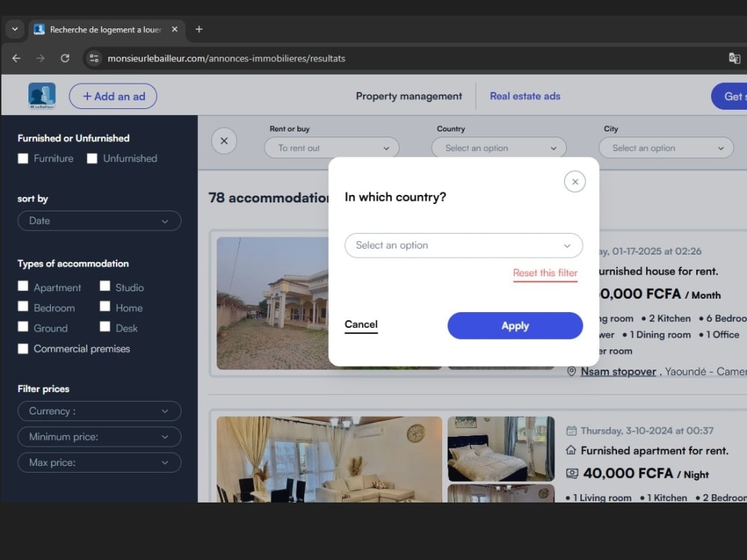The width and height of the screenshot is (747, 560).
Task: Expand the Minimum price dropdown
Action: (x=99, y=437)
